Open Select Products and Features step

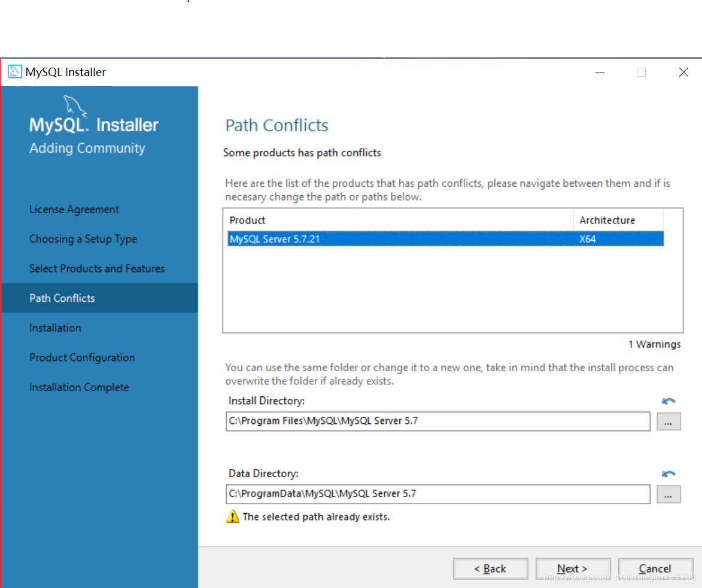pos(97,268)
